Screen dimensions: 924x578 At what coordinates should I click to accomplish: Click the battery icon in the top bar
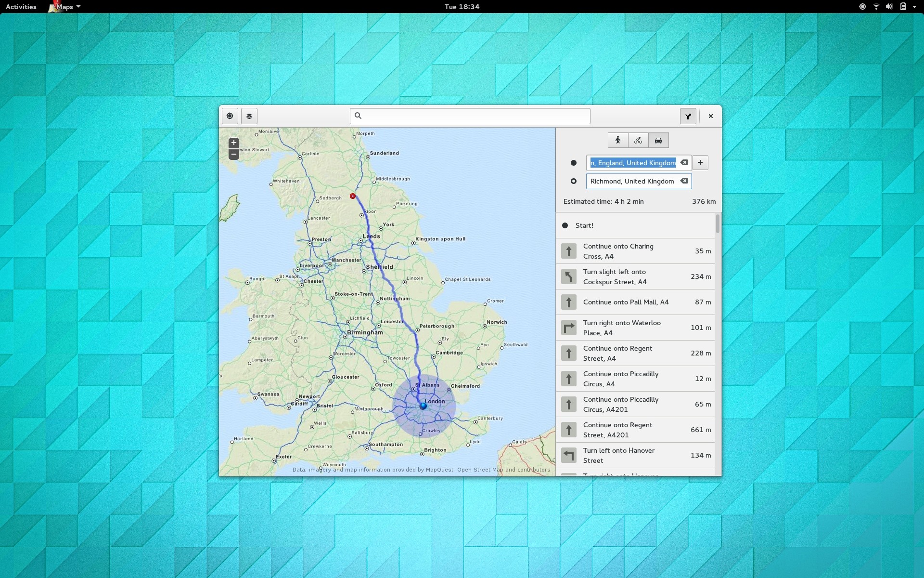(x=904, y=6)
